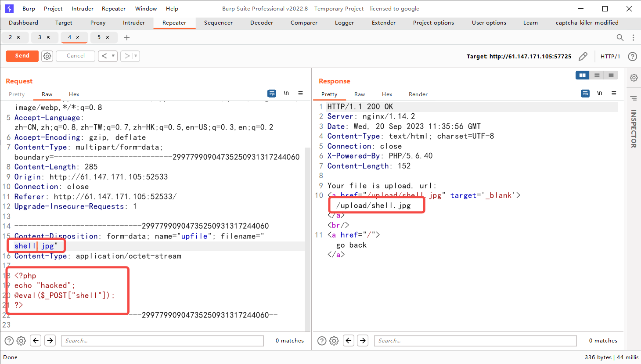Screen dimensions: 641x364
Task: Select Repeater tab 5
Action: click(99, 37)
